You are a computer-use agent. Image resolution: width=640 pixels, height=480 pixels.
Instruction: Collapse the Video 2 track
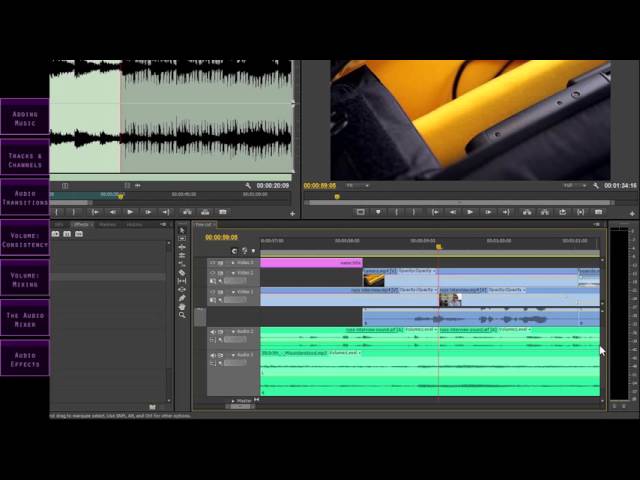[x=233, y=273]
